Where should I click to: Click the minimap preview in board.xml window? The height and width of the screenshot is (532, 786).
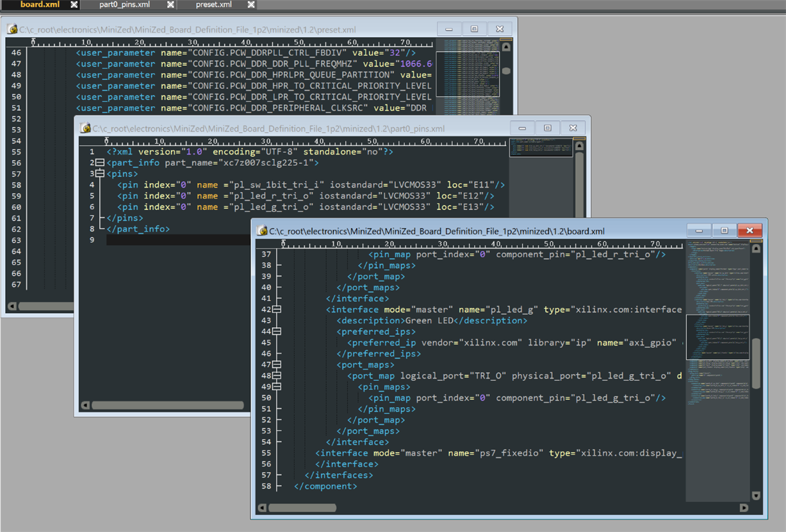[x=717, y=333]
